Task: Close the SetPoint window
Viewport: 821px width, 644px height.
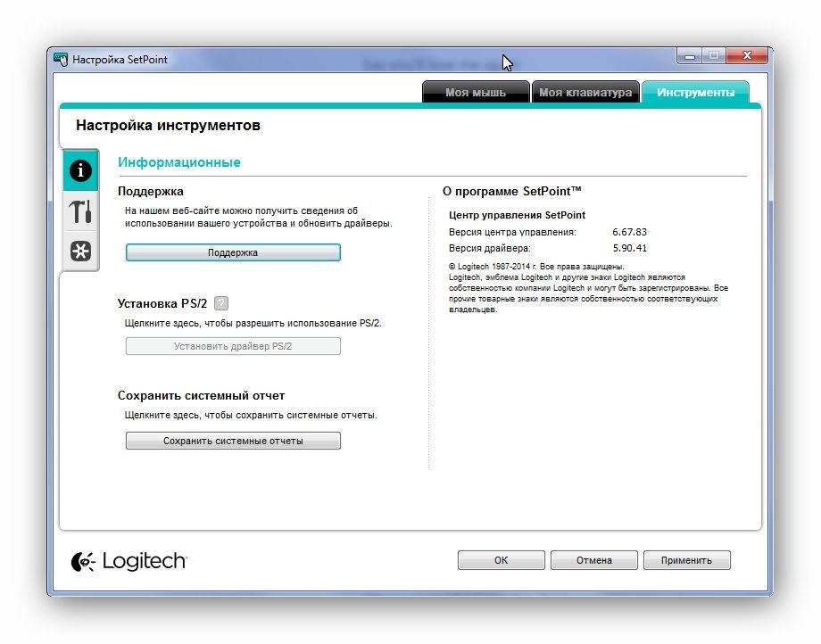Action: coord(747,55)
